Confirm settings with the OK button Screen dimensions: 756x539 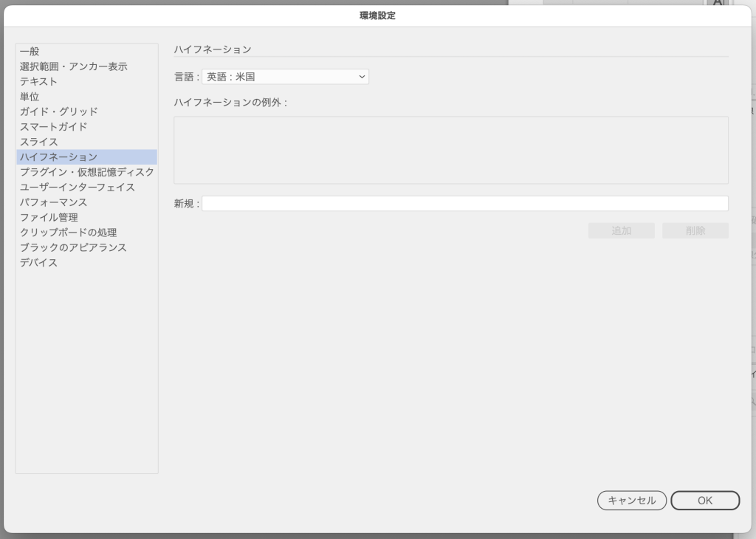704,501
